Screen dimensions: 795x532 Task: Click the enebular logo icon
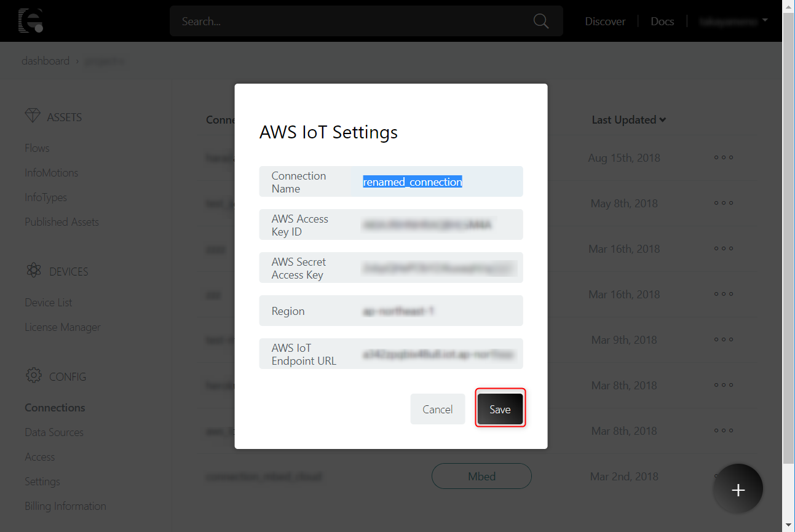(30, 21)
